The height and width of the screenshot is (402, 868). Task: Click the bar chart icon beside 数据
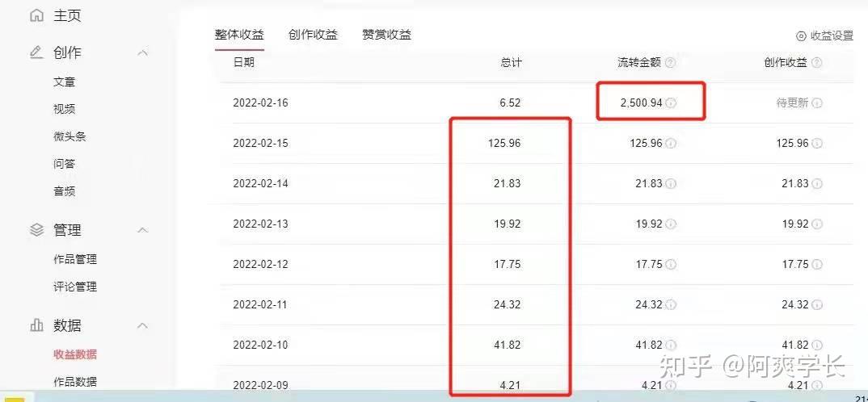[36, 325]
